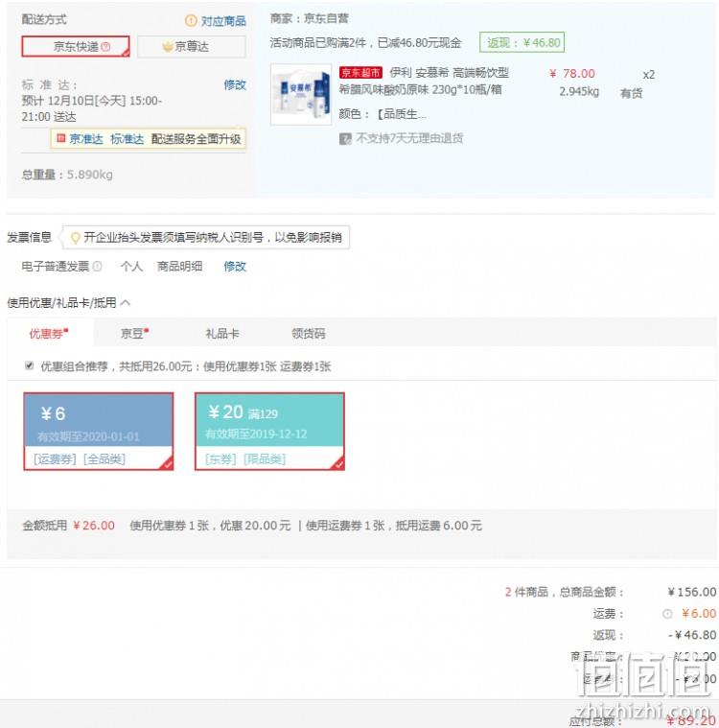719x728 pixels.
Task: Select 京尊达 delivery option
Action: point(191,46)
